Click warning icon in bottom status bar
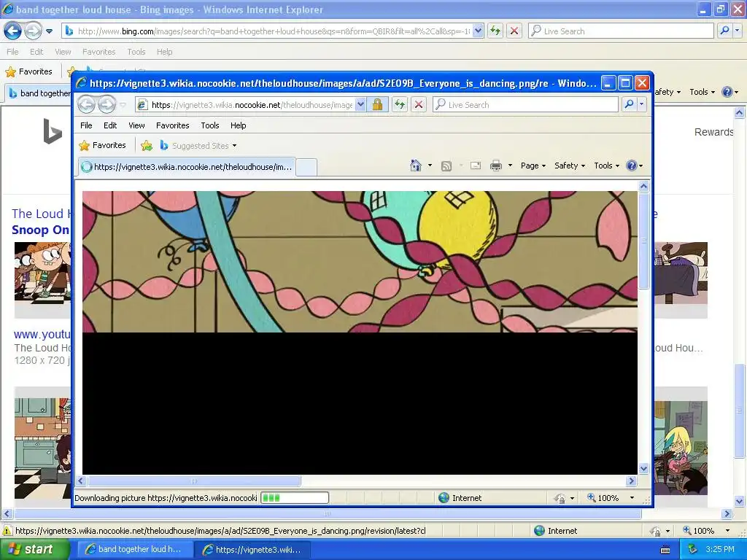The image size is (747, 560). click(x=7, y=531)
